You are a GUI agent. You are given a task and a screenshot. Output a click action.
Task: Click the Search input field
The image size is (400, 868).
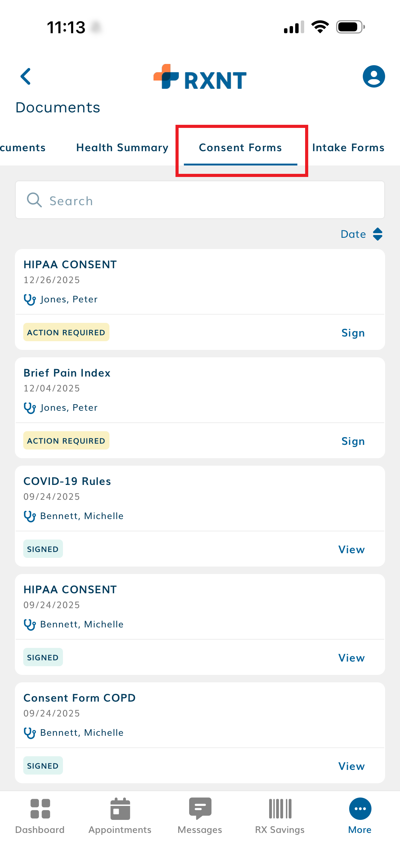(x=200, y=201)
